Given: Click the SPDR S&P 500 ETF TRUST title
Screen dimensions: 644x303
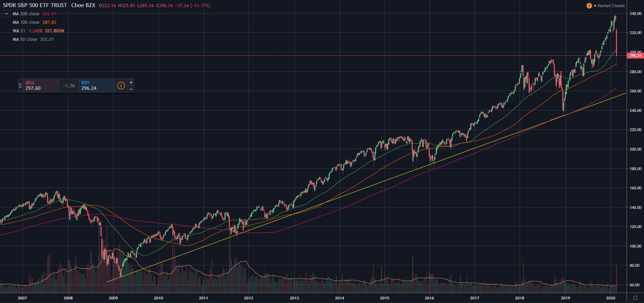Looking at the screenshot, I should click(x=35, y=5).
